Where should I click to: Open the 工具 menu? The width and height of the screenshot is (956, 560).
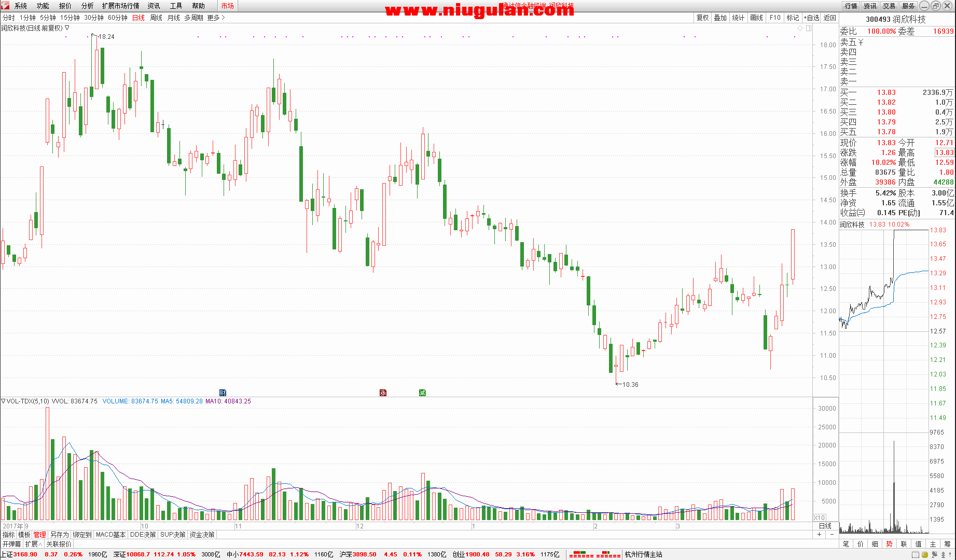176,6
